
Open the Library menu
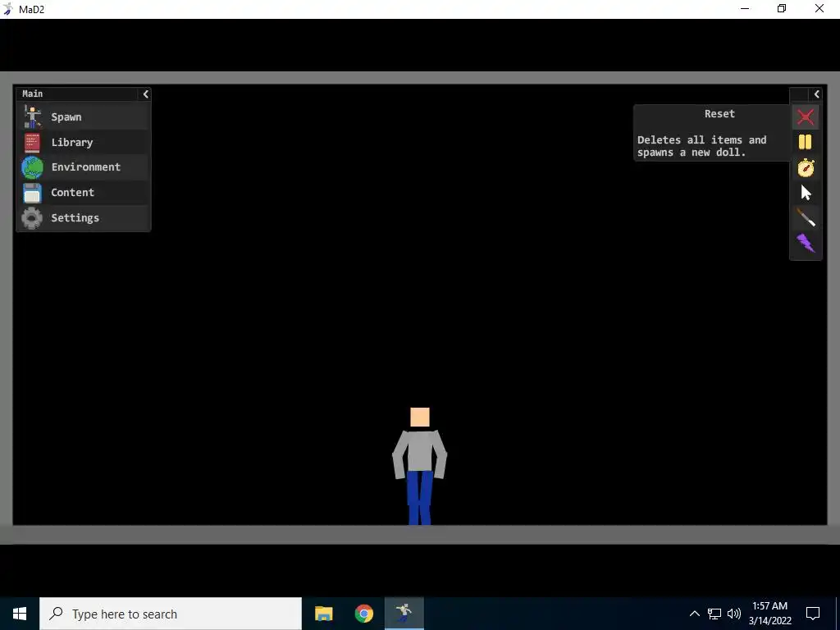pos(84,143)
